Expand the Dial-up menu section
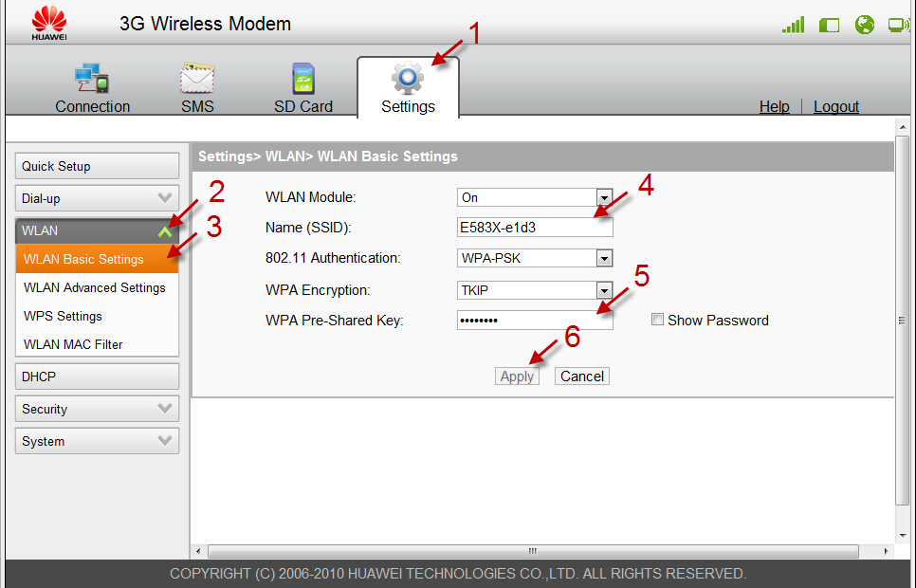 click(x=97, y=198)
